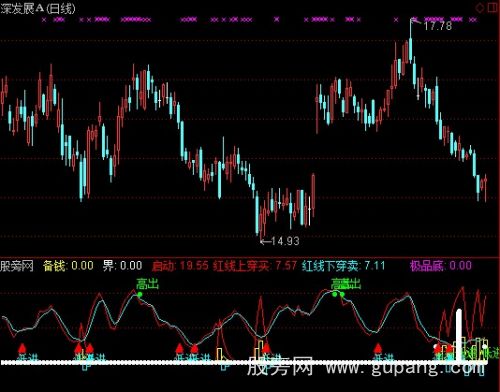The width and height of the screenshot is (500, 392).
Task: Click the first green 高出 sell label
Action: coord(147,284)
